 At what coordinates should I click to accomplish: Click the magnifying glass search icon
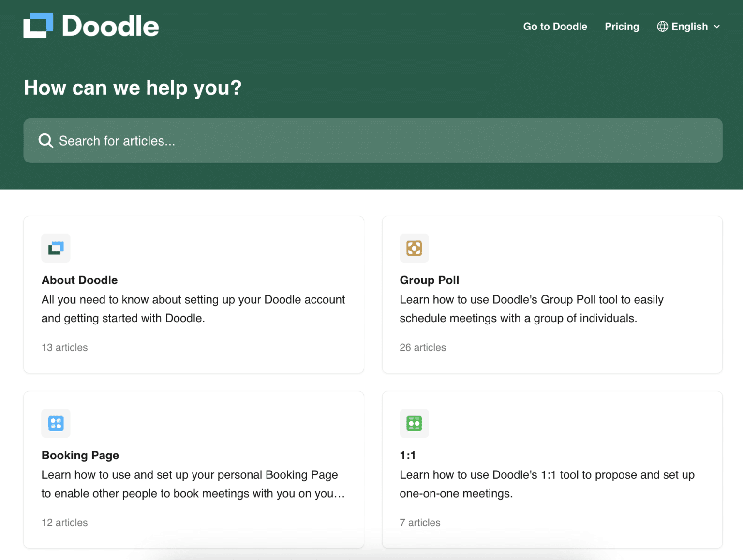coord(45,141)
